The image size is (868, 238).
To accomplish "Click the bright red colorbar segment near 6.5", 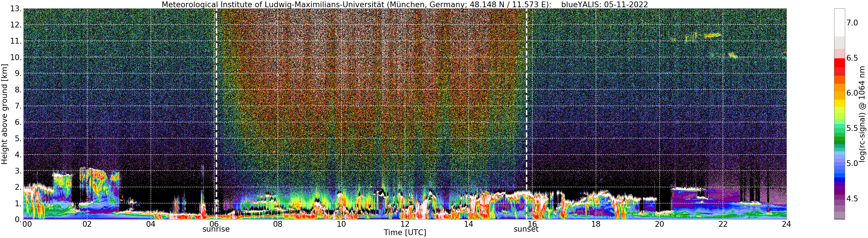I will 839,63.
